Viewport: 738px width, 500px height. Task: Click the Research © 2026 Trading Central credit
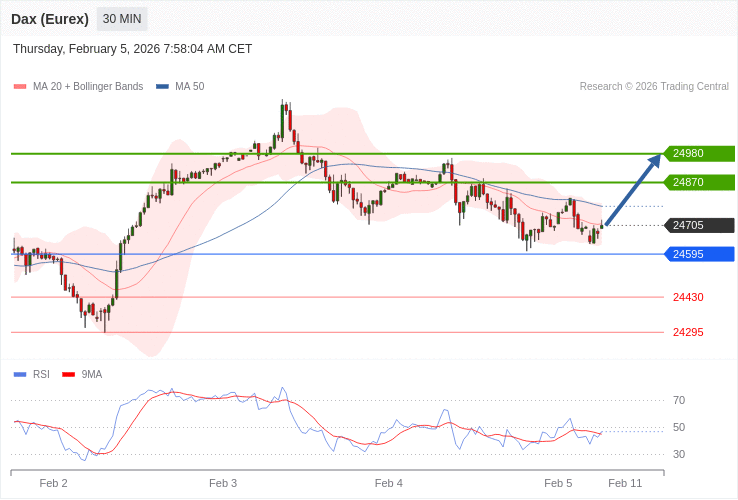[x=654, y=87]
